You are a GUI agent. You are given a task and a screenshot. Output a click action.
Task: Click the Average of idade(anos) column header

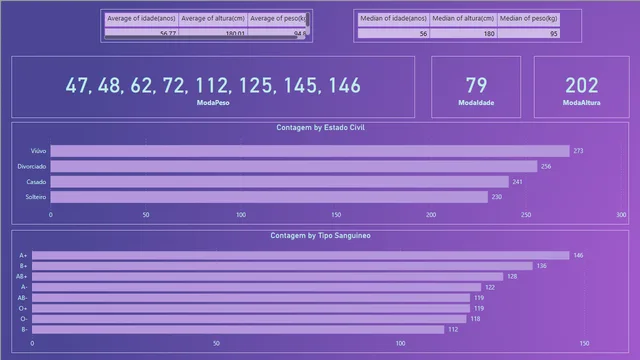(x=141, y=19)
